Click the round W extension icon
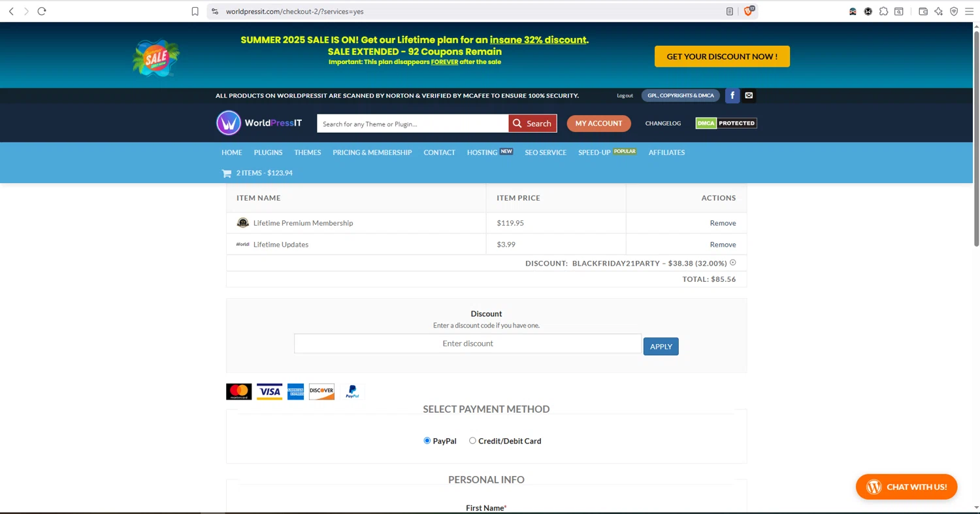 [x=868, y=11]
